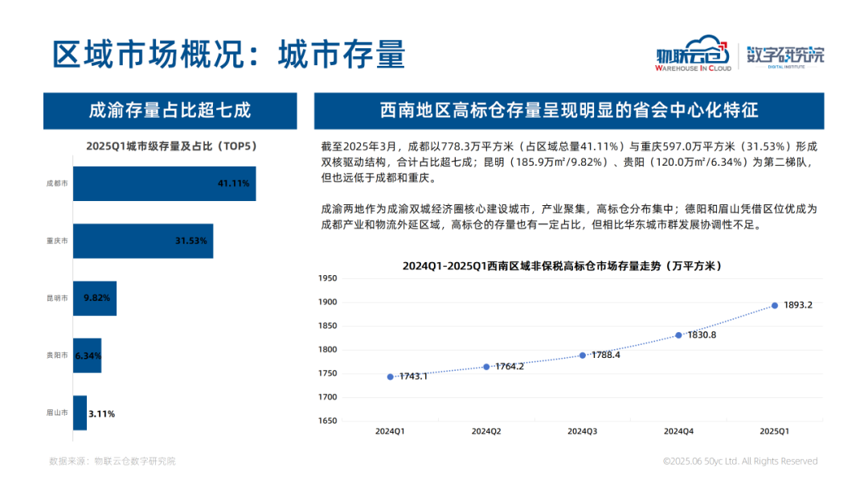Viewport: 868px width, 489px height.
Task: Select the 1743.1 data label
Action: [414, 376]
